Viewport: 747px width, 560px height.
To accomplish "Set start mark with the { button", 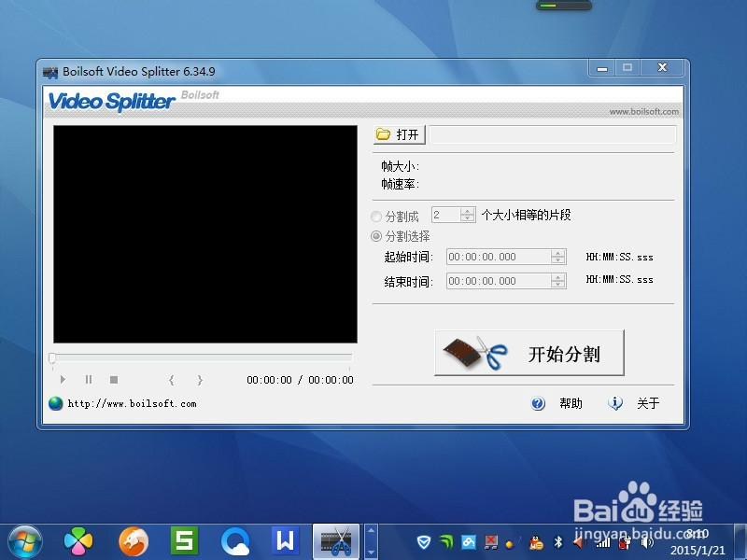I will 171,380.
